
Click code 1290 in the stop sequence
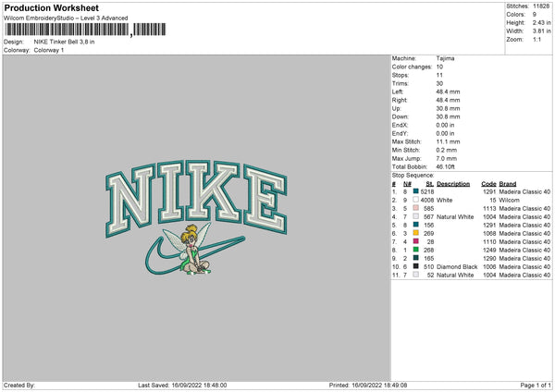point(489,258)
